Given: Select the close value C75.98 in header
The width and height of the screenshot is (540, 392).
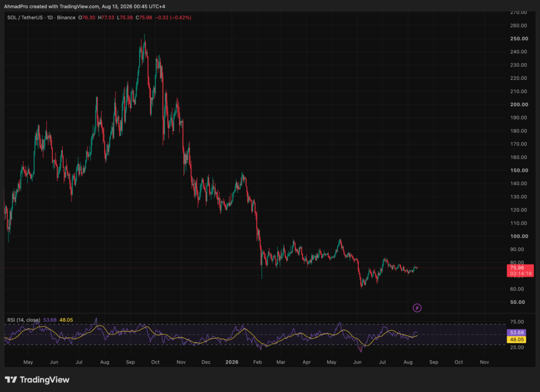Looking at the screenshot, I should point(144,17).
